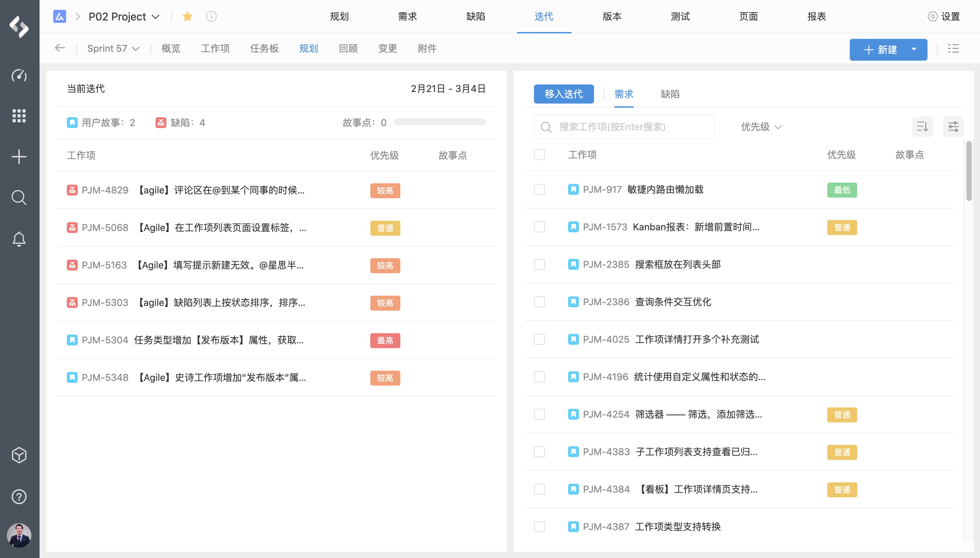Check the box for PJM-917
The image size is (980, 558).
[539, 189]
